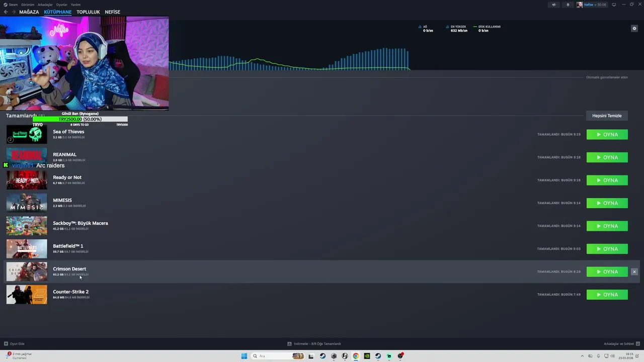Click the Counter-Strike 2 thumbnail
Image resolution: width=644 pixels, height=362 pixels.
27,295
